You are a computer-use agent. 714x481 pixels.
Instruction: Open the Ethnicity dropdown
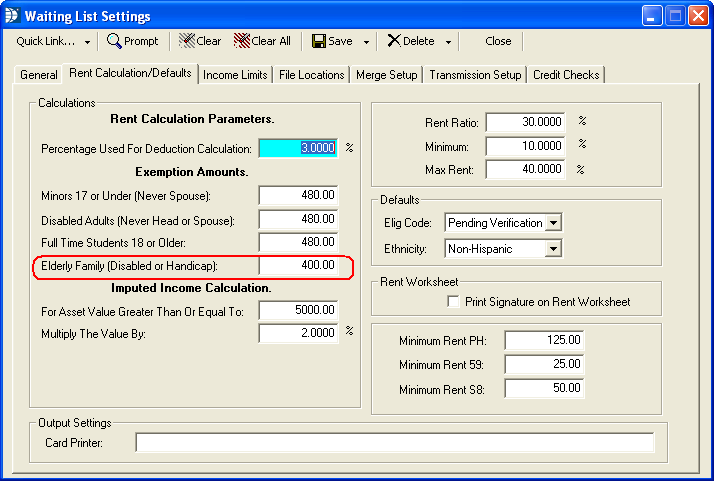(x=553, y=249)
